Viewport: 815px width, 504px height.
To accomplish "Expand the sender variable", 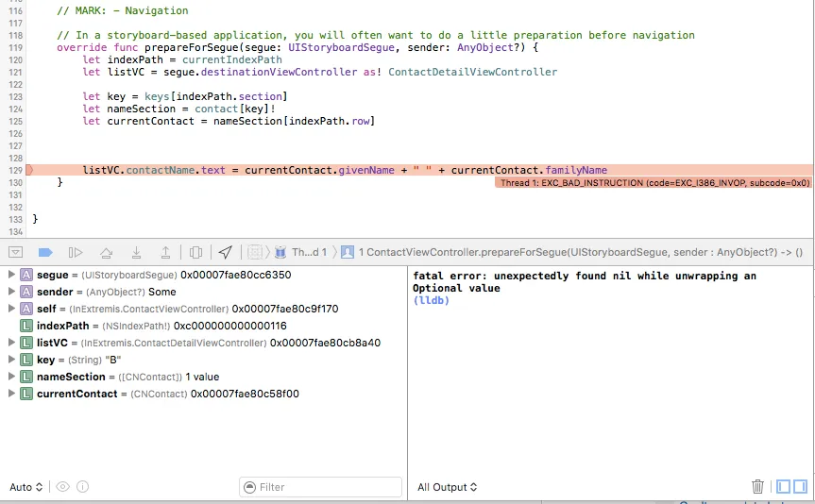I will click(x=11, y=292).
